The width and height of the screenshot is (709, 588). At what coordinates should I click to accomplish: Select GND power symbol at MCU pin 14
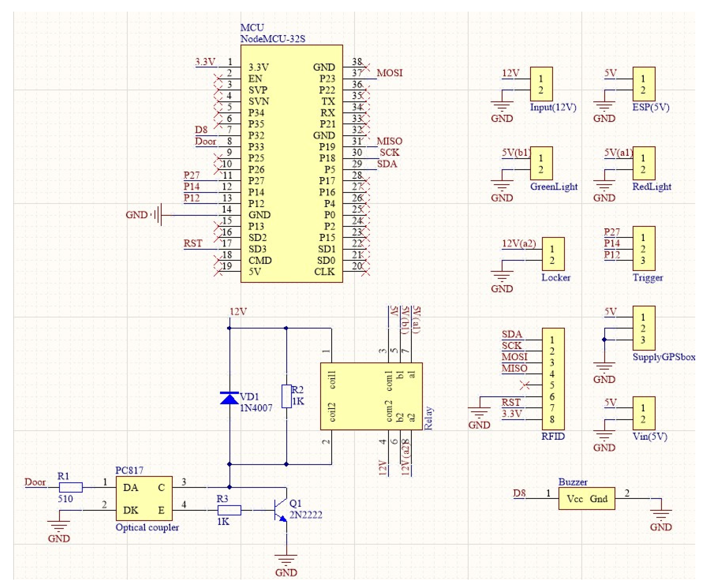pyautogui.click(x=159, y=215)
